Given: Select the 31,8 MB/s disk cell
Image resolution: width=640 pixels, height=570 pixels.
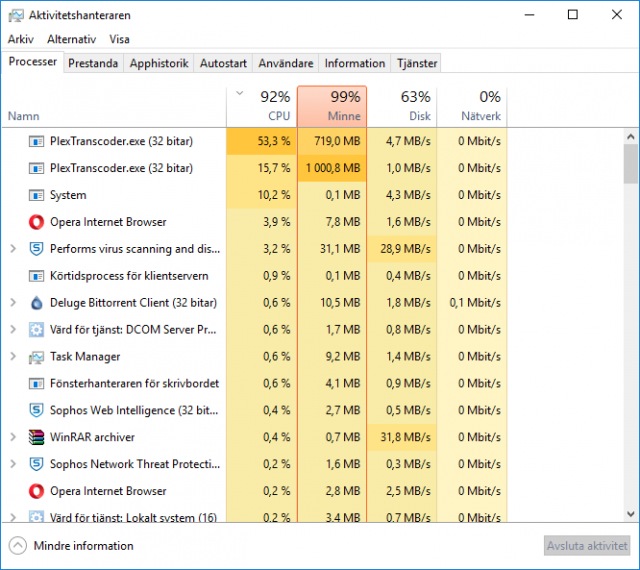Looking at the screenshot, I should point(402,437).
